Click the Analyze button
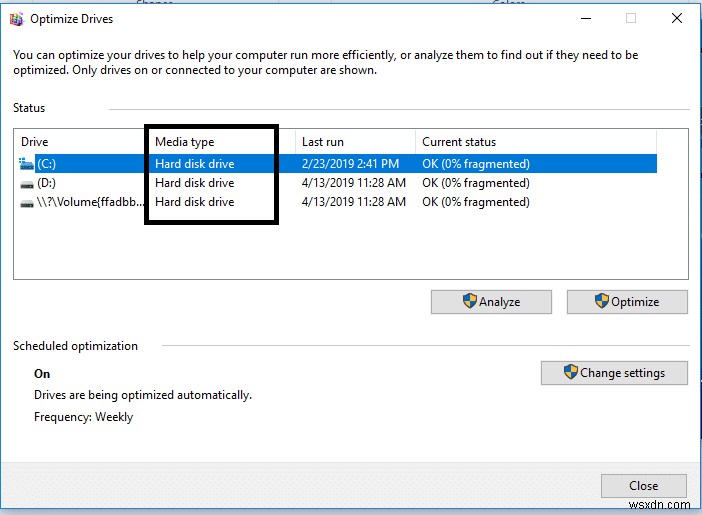The image size is (702, 515). pyautogui.click(x=491, y=302)
